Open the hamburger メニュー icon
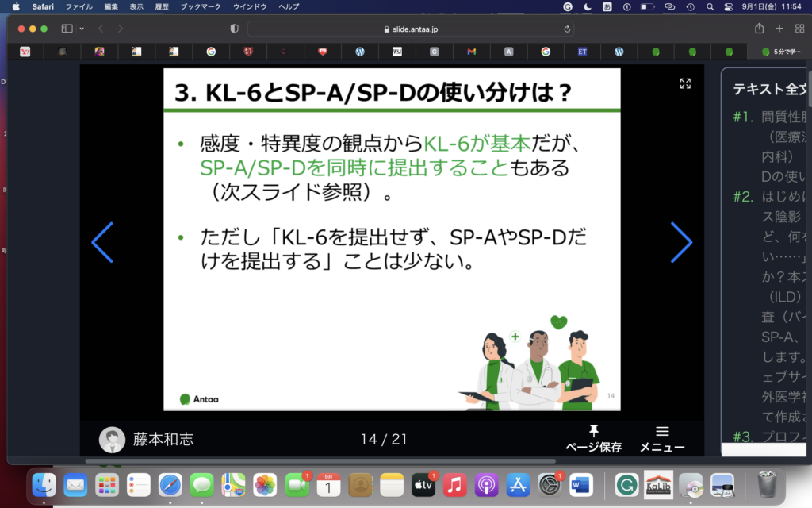The height and width of the screenshot is (508, 812). coord(662,432)
